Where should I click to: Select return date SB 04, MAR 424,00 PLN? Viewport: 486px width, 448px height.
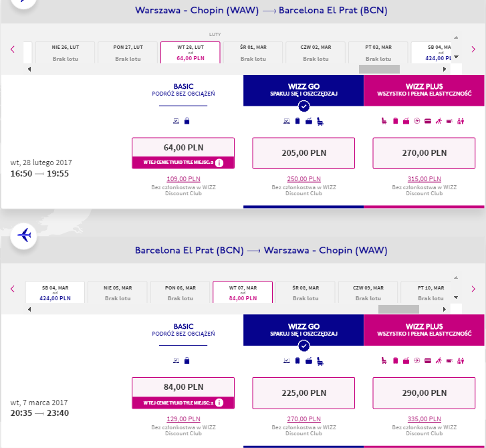55,292
